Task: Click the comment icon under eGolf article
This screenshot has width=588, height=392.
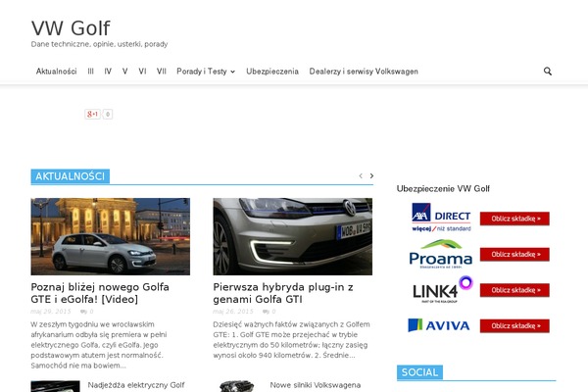Action: pos(83,312)
